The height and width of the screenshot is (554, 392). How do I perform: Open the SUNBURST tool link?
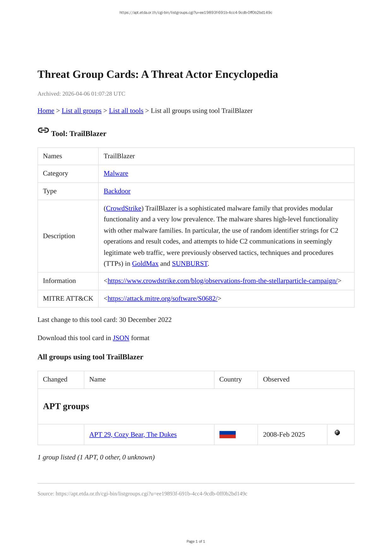tap(190, 263)
